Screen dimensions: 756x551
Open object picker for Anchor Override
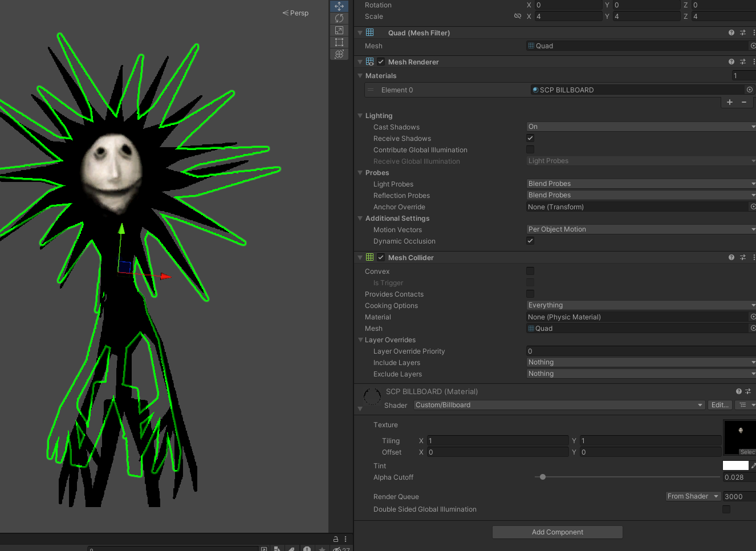click(753, 206)
